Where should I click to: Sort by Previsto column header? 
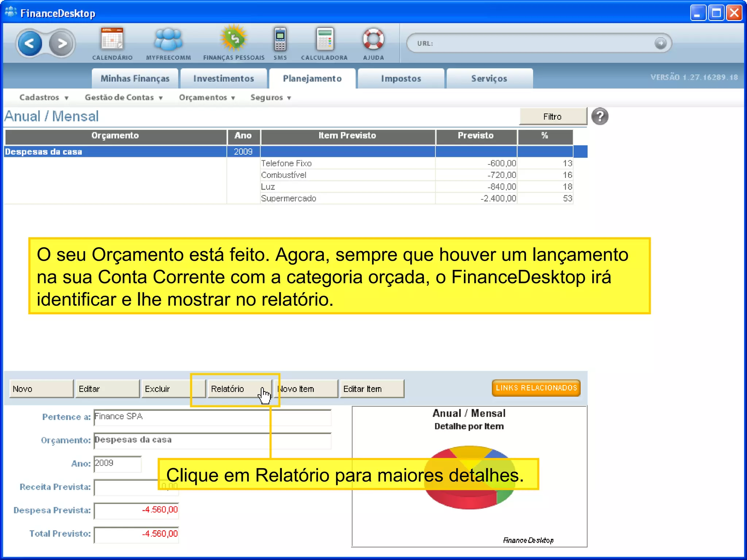pos(476,137)
